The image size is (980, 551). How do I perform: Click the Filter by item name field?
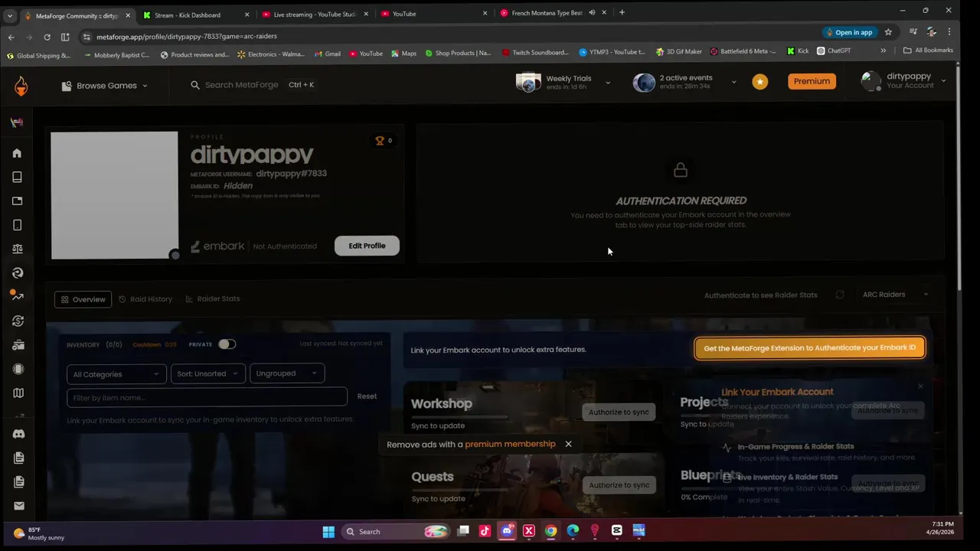pos(207,397)
